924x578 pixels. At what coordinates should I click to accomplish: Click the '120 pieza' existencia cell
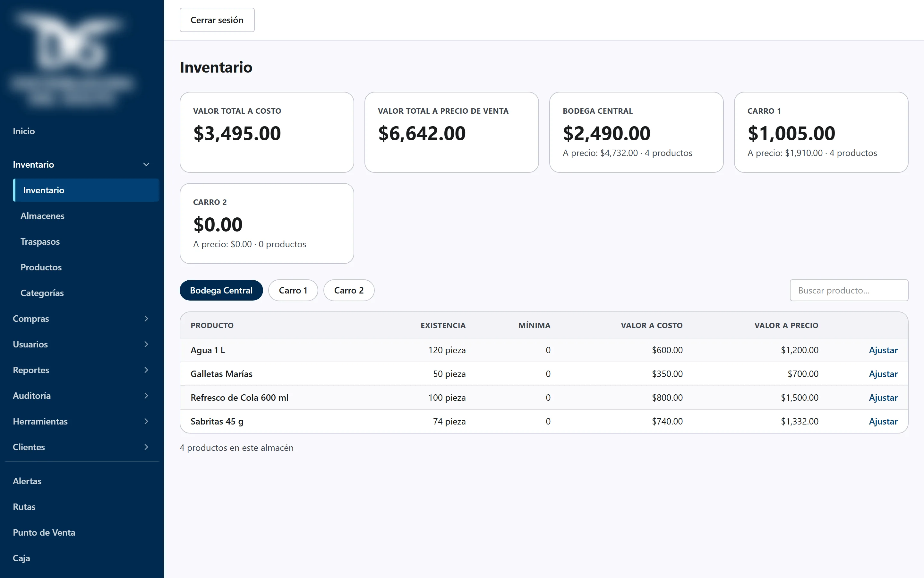coord(447,350)
